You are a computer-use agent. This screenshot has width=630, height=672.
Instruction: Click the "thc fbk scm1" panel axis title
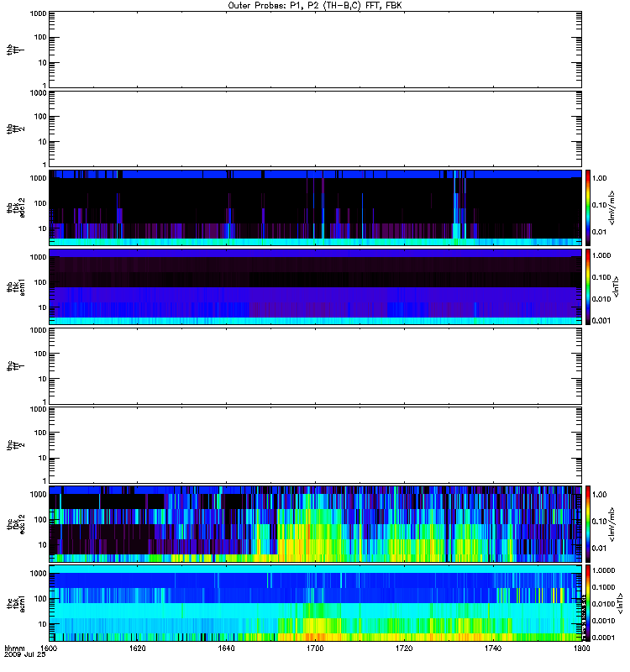pos(16,603)
